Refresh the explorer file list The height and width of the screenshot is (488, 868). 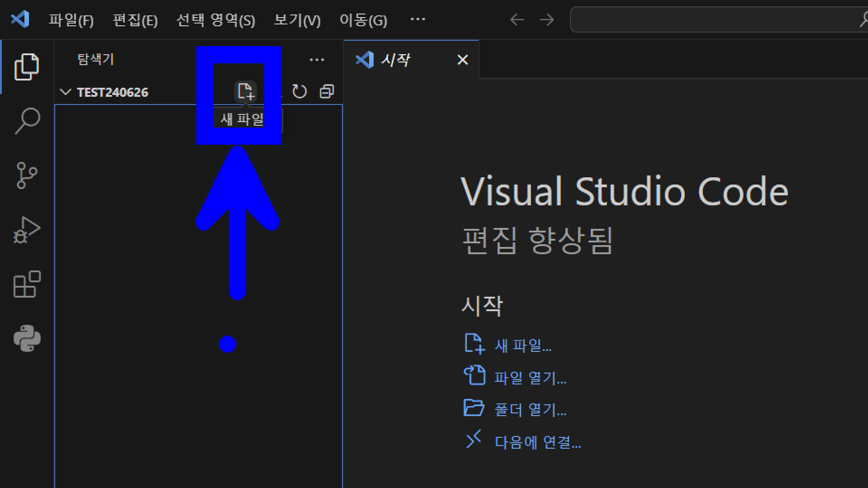(299, 91)
